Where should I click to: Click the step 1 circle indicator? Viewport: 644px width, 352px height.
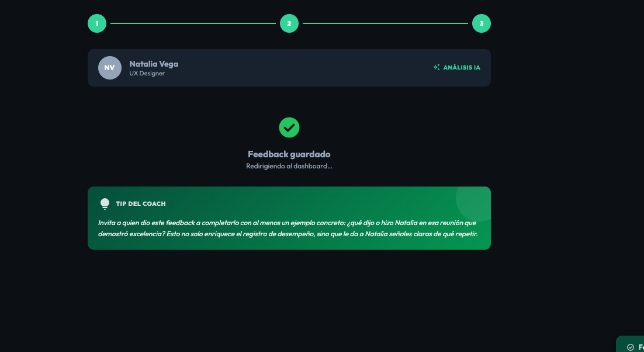(97, 23)
